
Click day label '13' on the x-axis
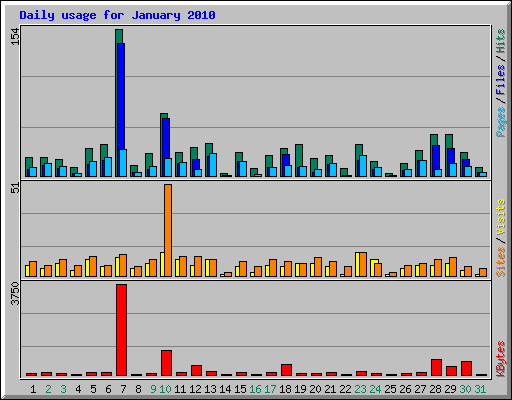[x=210, y=389]
